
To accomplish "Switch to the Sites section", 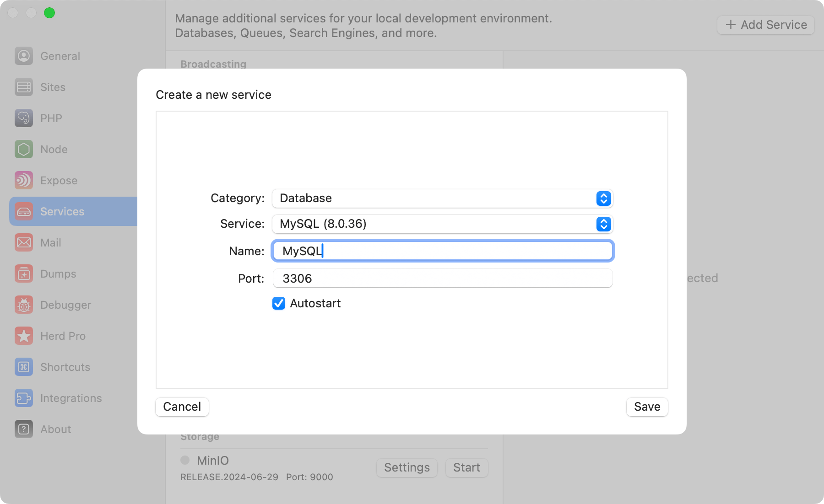I will (23, 87).
